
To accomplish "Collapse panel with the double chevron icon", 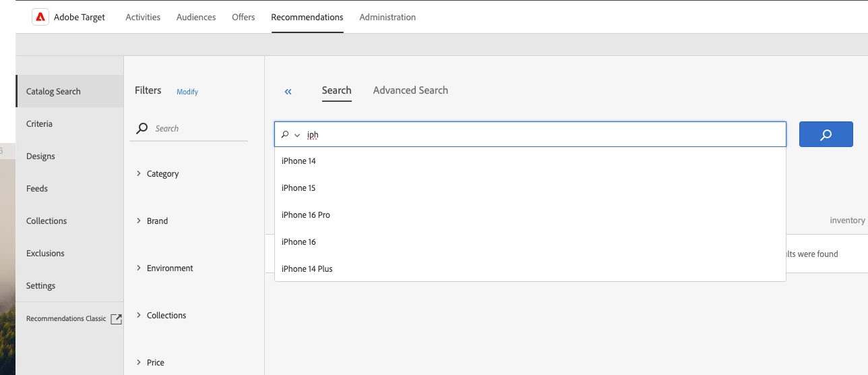I will tap(288, 92).
